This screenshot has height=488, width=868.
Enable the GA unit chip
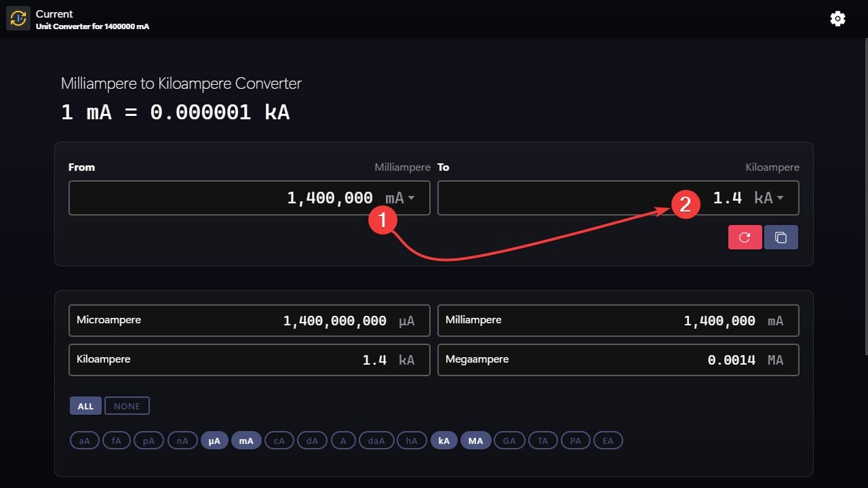click(x=509, y=441)
